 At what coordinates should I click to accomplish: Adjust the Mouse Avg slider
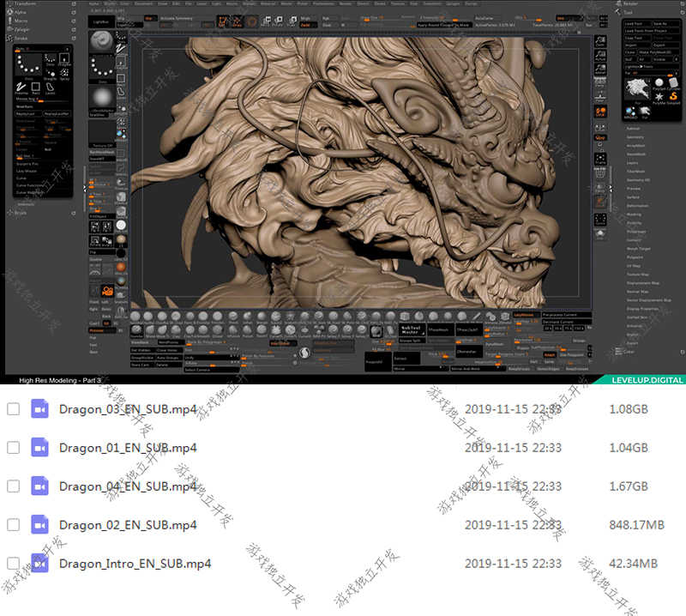click(x=42, y=100)
